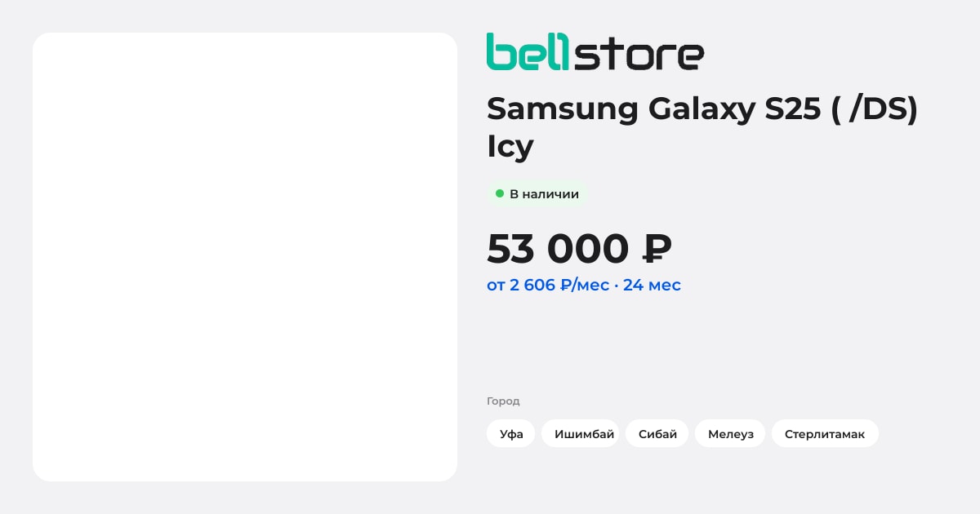Click the green "bell" part of logo

528,51
